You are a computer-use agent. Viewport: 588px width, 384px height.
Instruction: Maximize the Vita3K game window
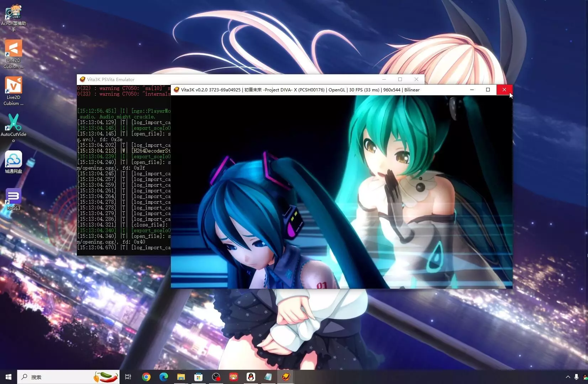488,90
